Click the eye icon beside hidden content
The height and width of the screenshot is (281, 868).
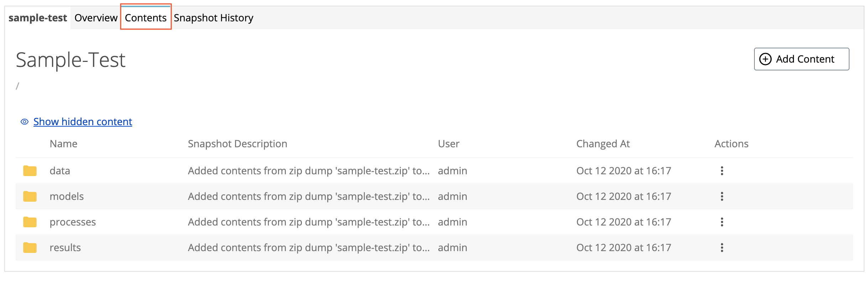pyautogui.click(x=25, y=122)
